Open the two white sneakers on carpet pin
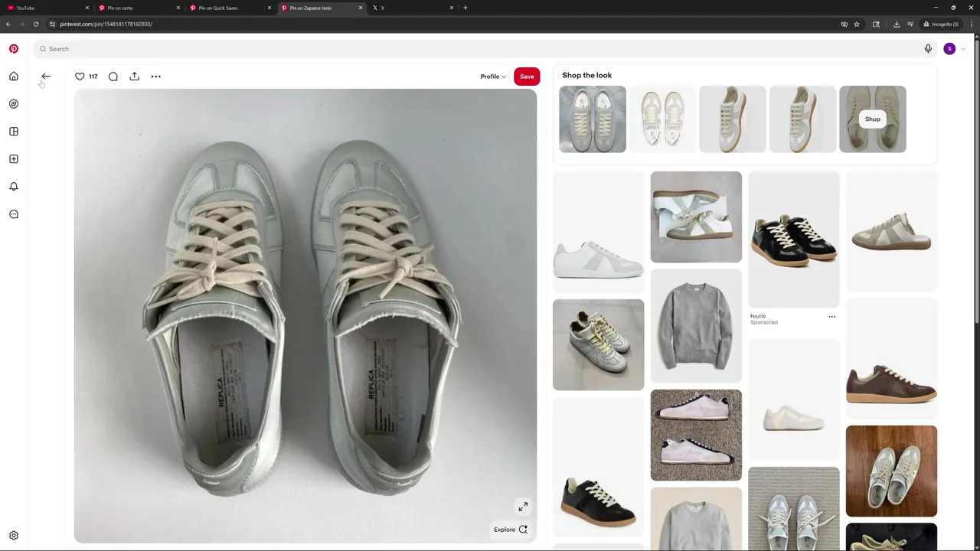Viewport: 980px width, 551px height. pos(696,435)
